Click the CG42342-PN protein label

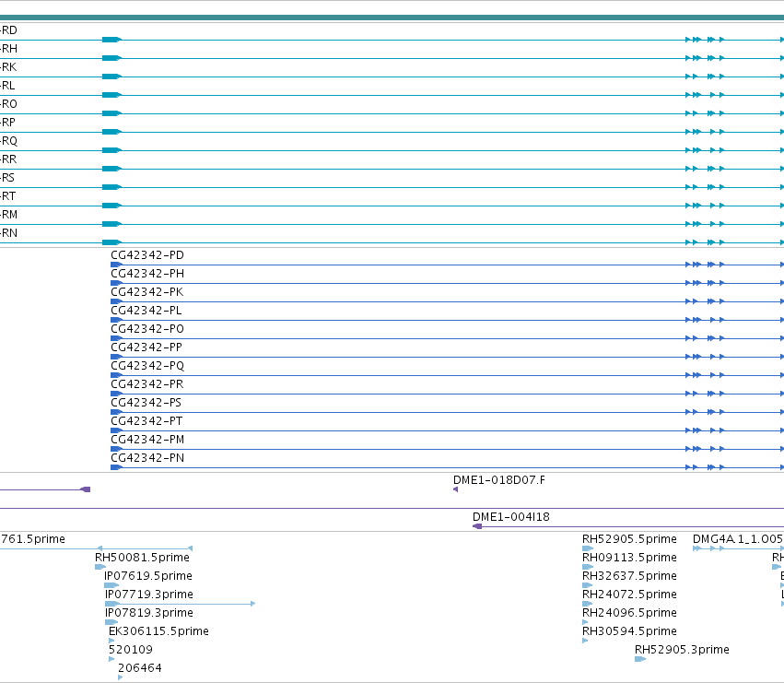[x=147, y=458]
